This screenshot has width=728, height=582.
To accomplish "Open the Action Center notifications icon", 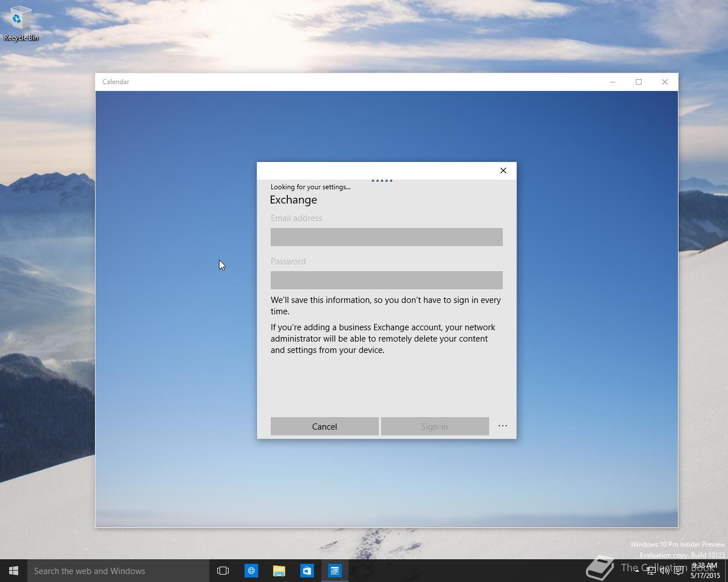I will coord(679,571).
